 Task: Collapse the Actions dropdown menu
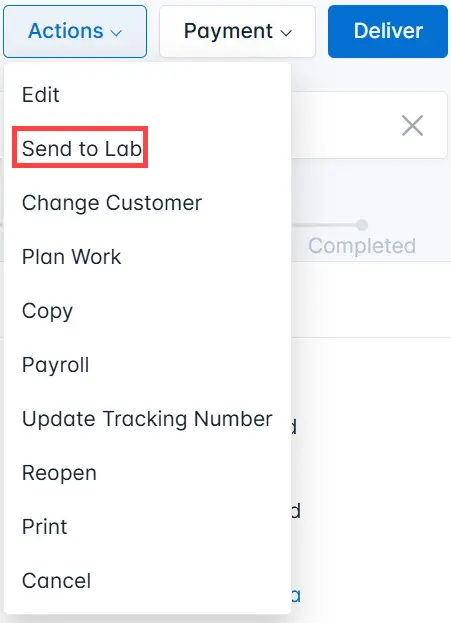(75, 31)
